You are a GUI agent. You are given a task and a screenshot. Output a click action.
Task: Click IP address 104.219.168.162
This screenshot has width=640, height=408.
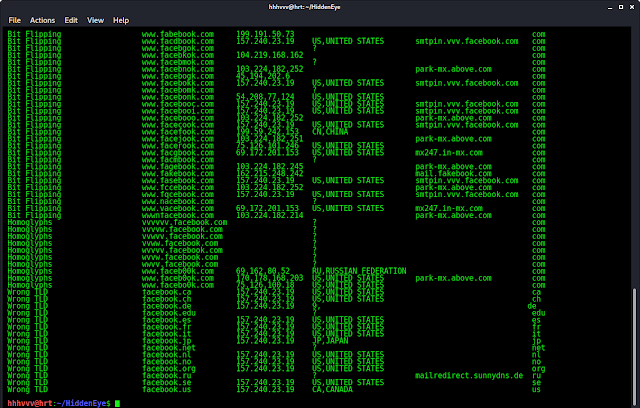click(270, 55)
